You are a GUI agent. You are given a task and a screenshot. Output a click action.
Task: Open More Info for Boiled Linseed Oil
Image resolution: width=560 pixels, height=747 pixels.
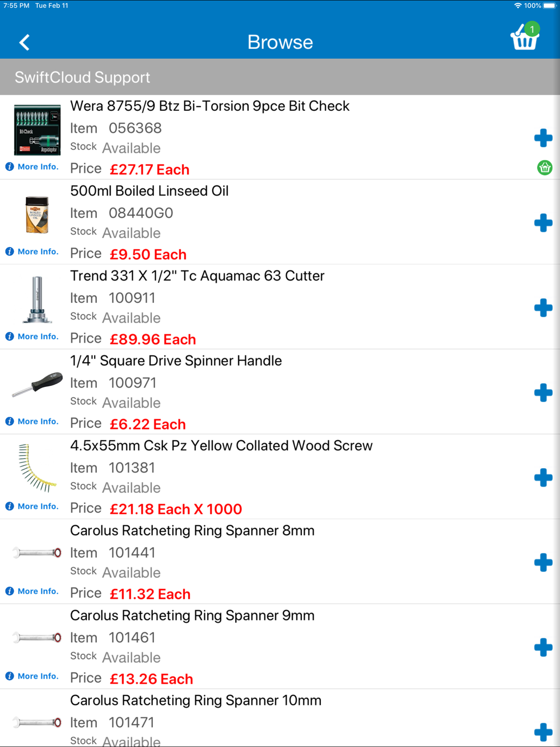[32, 252]
